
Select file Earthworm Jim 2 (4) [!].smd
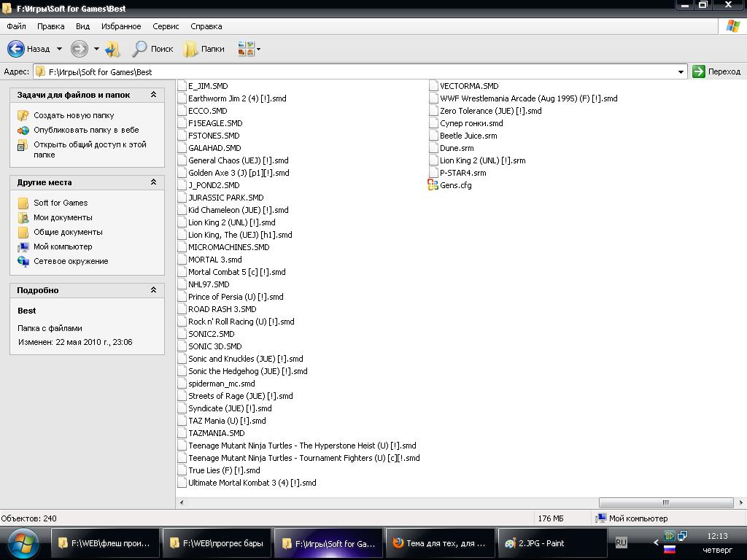click(237, 98)
